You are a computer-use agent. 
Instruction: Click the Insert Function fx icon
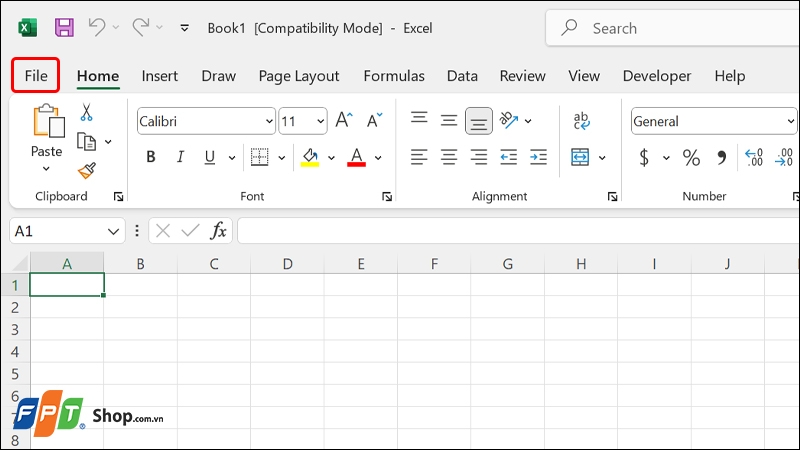click(218, 231)
